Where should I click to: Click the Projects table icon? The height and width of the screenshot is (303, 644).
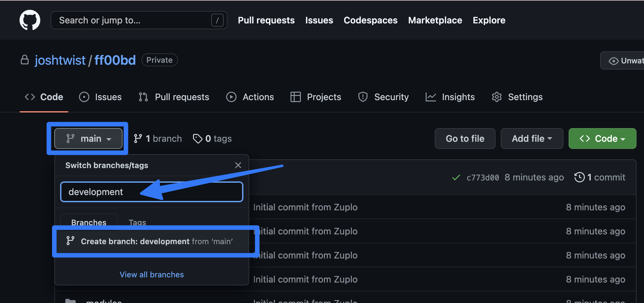[x=296, y=97]
